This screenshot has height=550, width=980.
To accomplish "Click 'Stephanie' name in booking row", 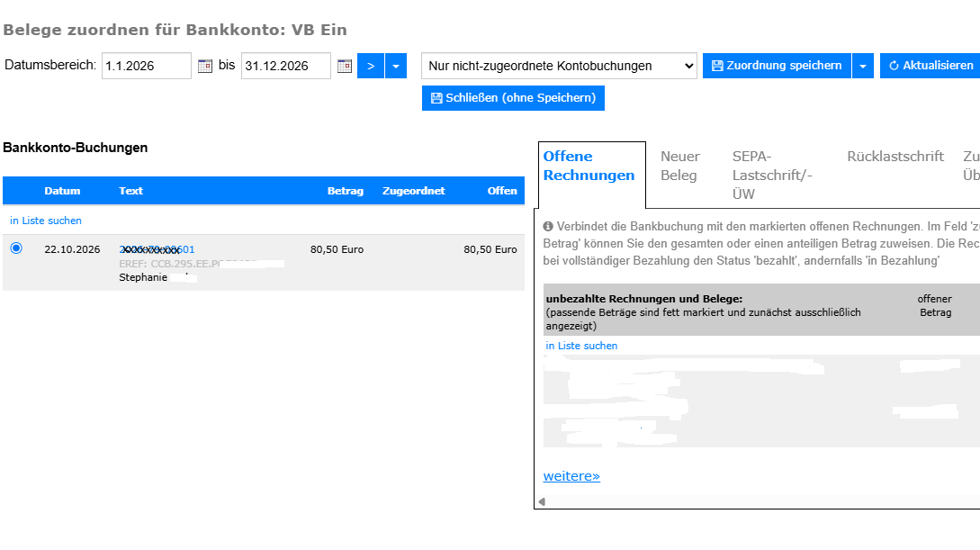I will [x=143, y=277].
